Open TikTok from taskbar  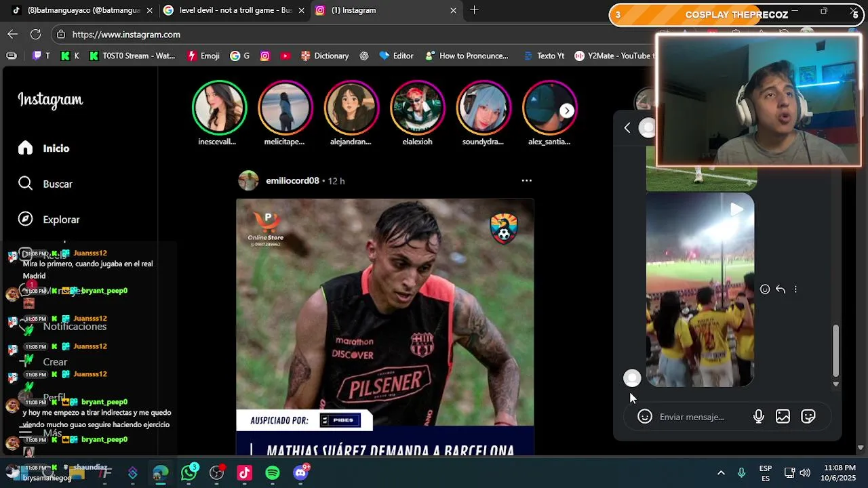point(244,473)
